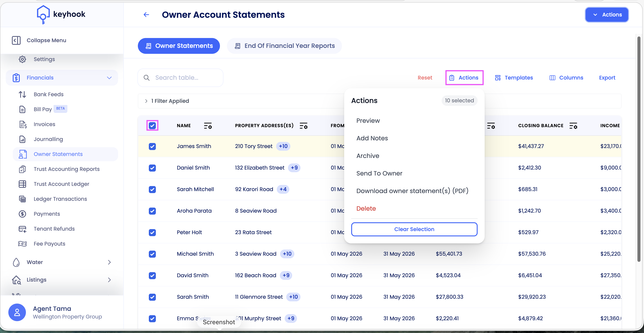Open Journalling via its document icon
The image size is (644, 333).
point(23,139)
